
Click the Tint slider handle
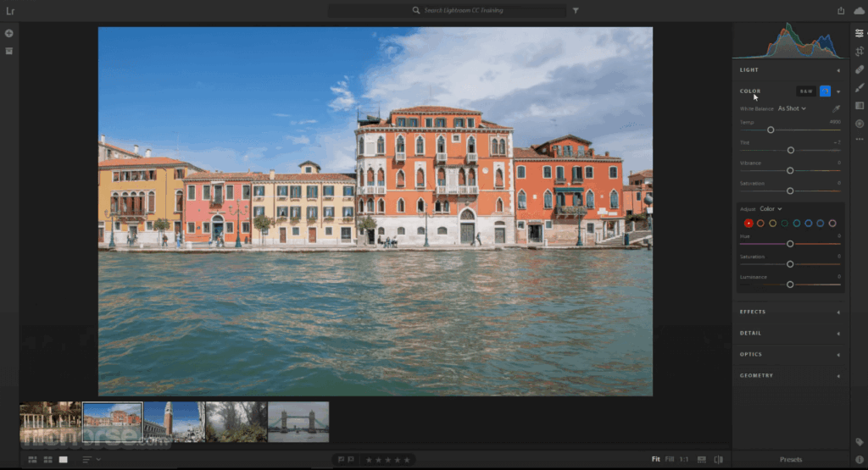coord(791,151)
